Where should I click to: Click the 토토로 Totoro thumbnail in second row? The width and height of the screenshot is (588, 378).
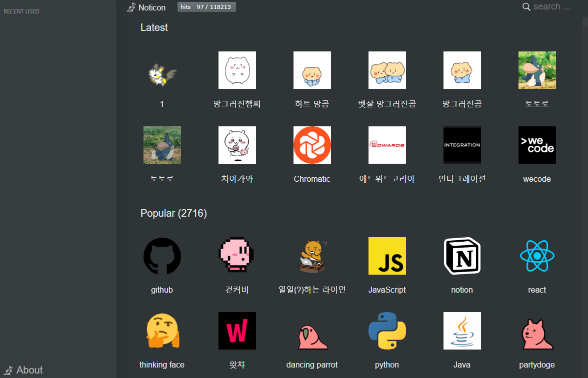pos(162,145)
